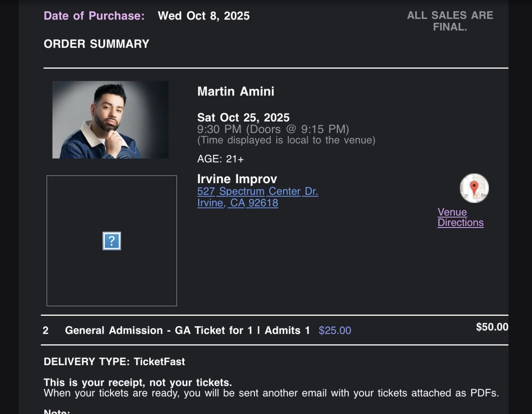Click the broken image question mark icon

pyautogui.click(x=111, y=241)
